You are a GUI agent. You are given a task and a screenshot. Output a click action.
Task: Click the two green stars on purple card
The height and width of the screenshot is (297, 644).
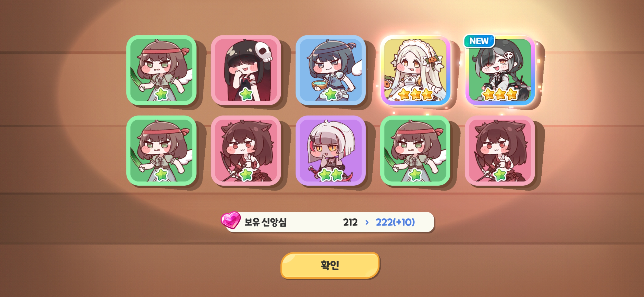click(x=330, y=174)
